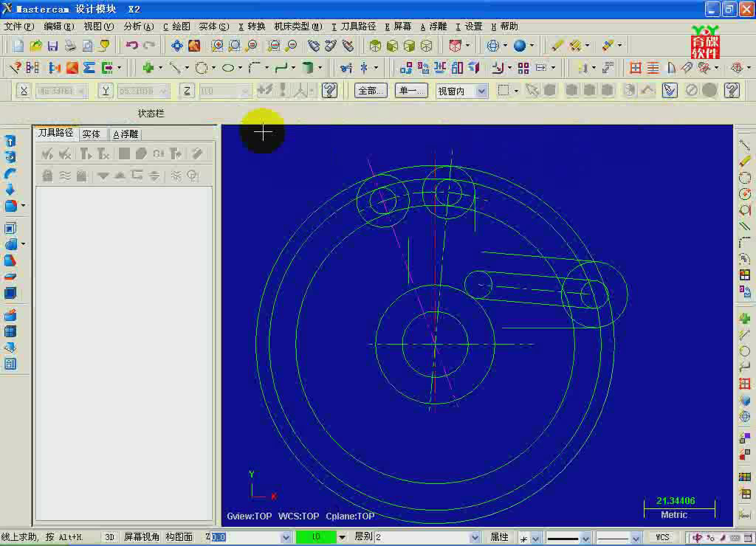
Task: Select the wireframe cube view icon
Action: click(x=426, y=46)
